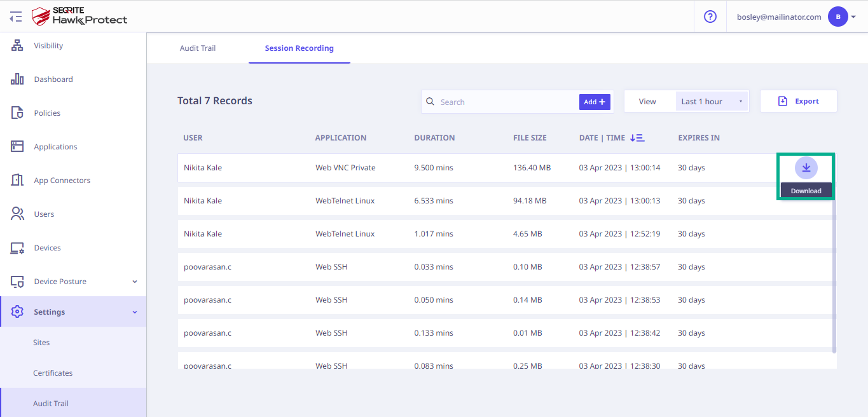Collapse the sidebar using the menu icon
Image resolution: width=868 pixels, height=417 pixels.
(16, 17)
